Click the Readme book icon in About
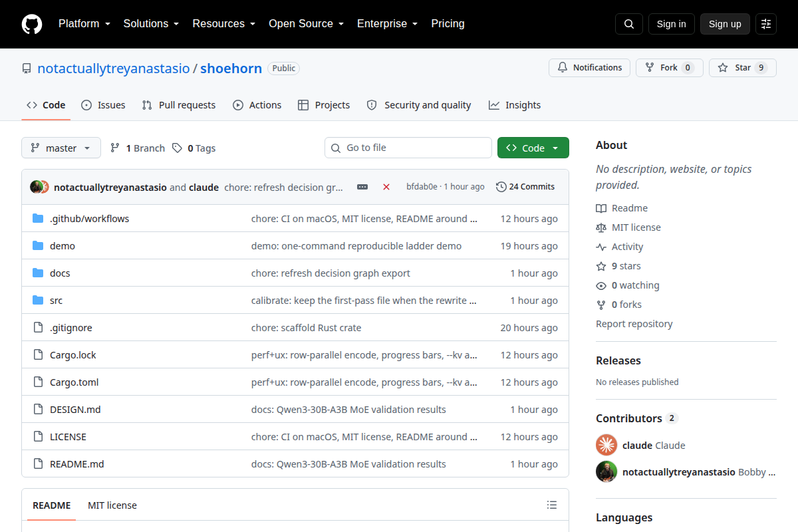Screen dimensions: 798x532 [x=601, y=208]
